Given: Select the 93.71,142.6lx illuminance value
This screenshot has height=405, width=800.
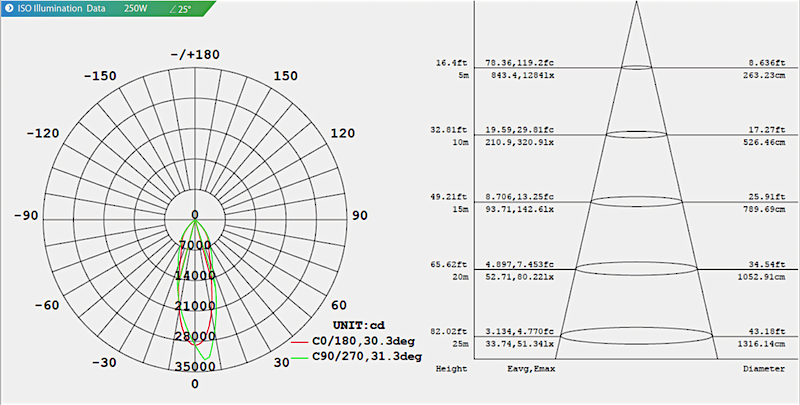Looking at the screenshot, I should 519,210.
